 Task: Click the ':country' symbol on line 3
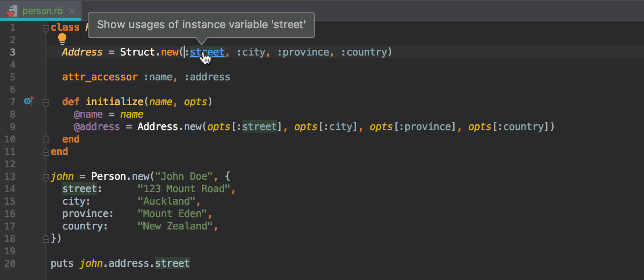[x=364, y=52]
